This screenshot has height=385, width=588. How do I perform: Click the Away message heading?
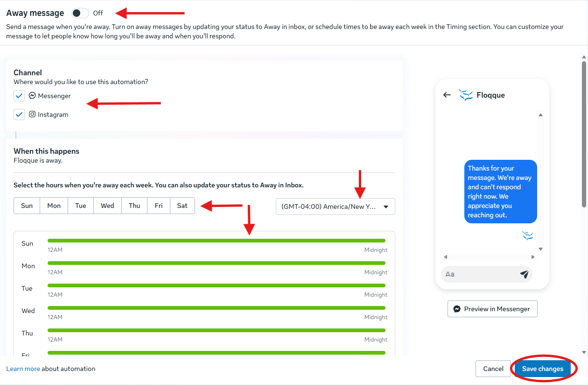pos(35,13)
